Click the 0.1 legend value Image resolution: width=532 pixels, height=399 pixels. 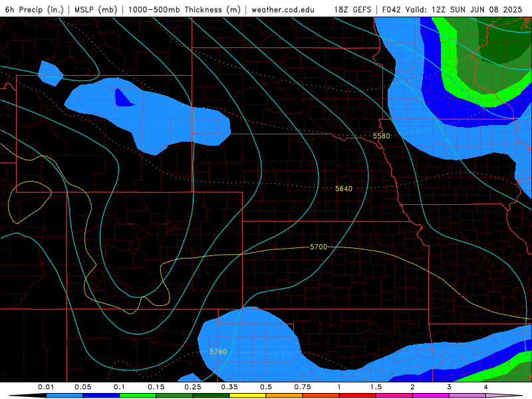coord(119,387)
